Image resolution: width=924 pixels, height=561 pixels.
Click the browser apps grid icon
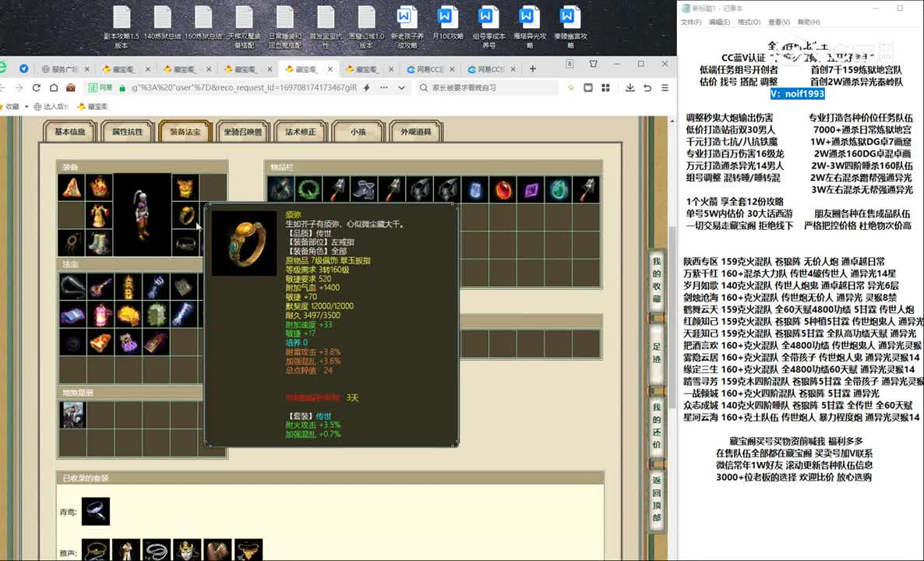tap(605, 88)
